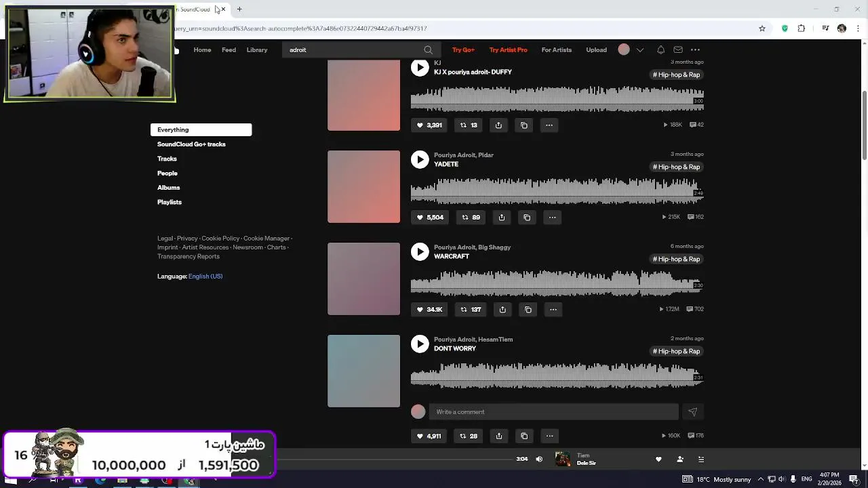Screen dimensions: 868x488
Task: Open the messages envelope icon
Action: pyautogui.click(x=678, y=49)
